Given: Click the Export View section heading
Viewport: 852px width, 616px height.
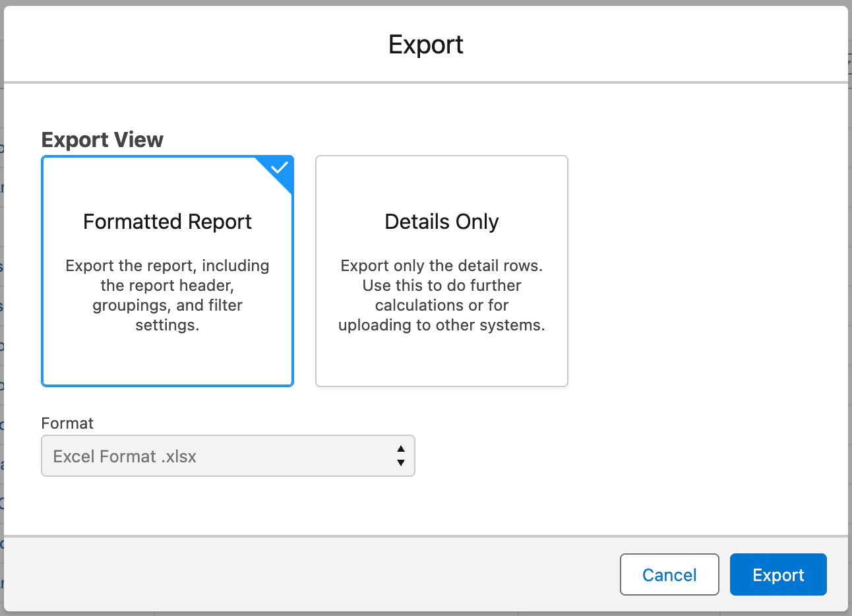Looking at the screenshot, I should coord(102,139).
